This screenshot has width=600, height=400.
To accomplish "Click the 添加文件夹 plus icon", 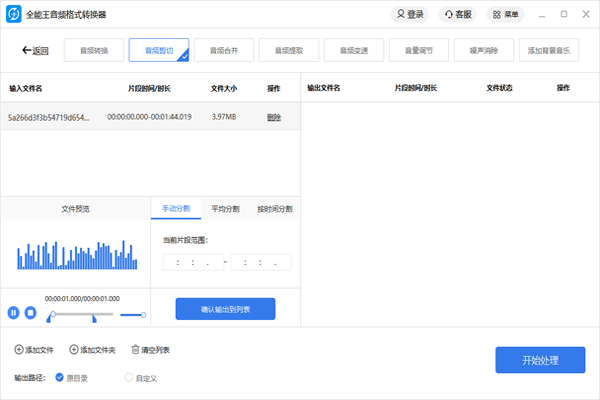I will point(73,350).
